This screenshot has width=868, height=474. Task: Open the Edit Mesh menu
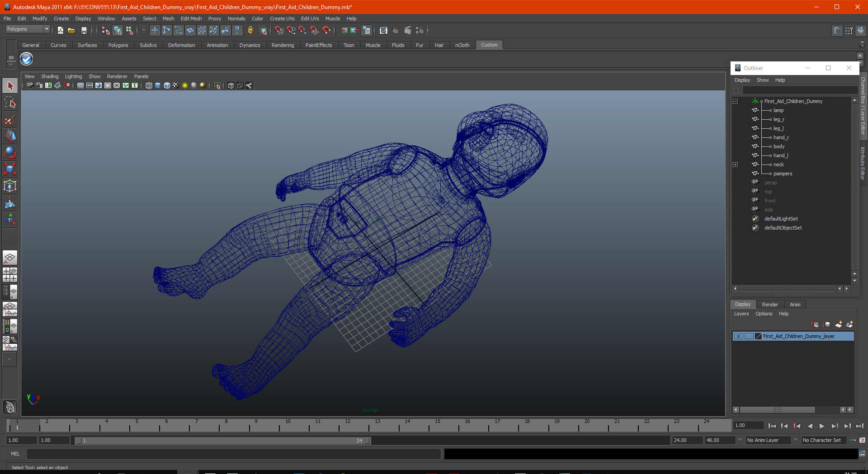(191, 19)
